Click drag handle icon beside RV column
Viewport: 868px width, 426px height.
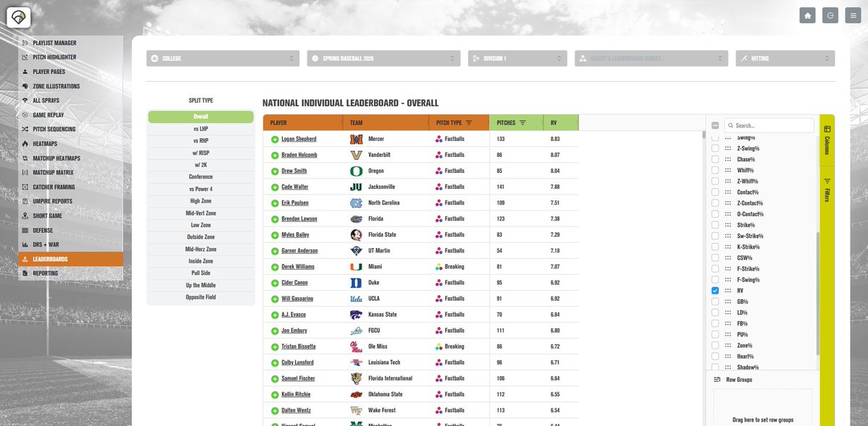[x=728, y=291]
